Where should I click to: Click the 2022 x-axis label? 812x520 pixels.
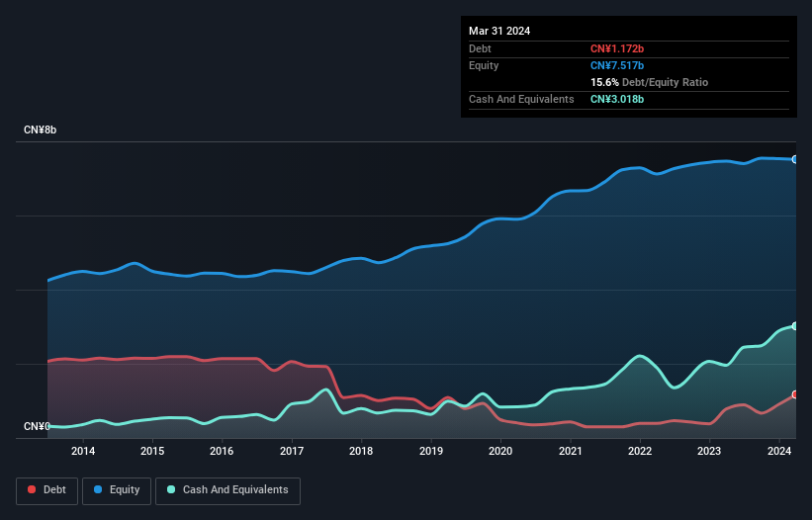pyautogui.click(x=640, y=451)
